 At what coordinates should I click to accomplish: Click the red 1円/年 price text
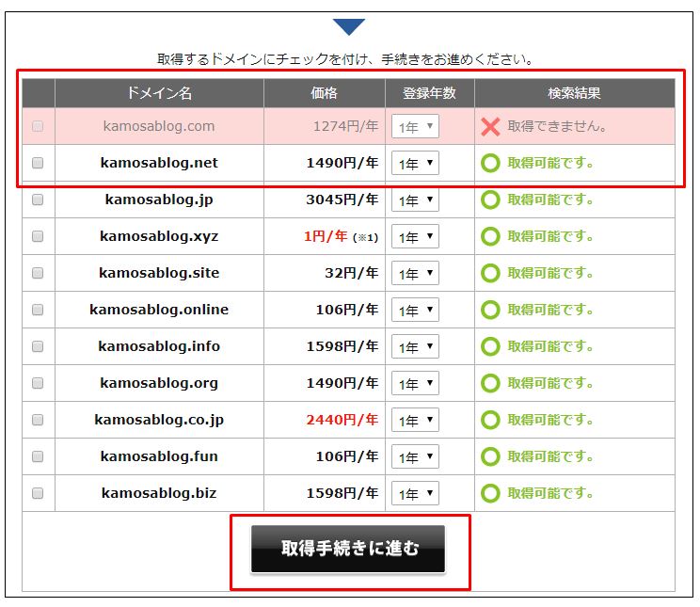[x=326, y=236]
